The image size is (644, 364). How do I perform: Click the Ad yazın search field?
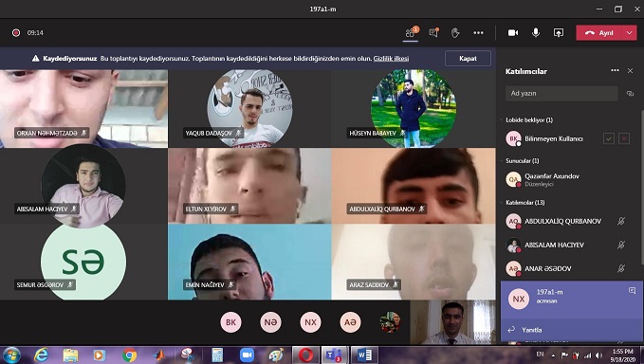click(x=561, y=94)
